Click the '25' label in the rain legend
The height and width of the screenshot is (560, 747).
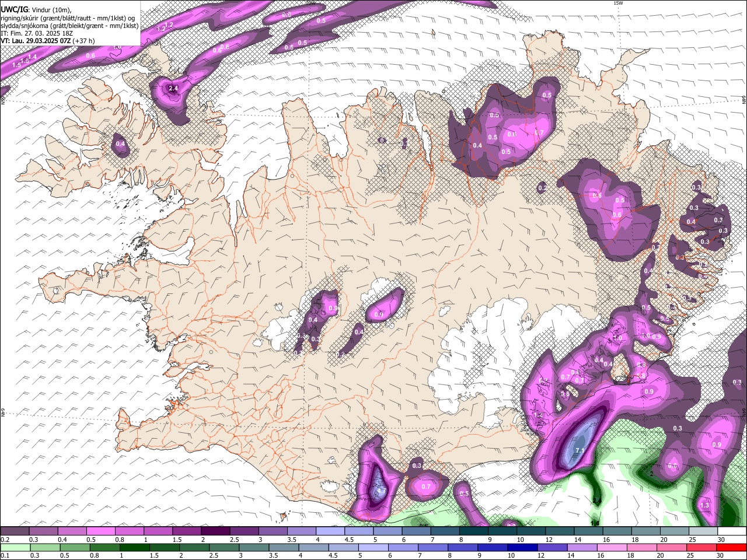click(690, 556)
